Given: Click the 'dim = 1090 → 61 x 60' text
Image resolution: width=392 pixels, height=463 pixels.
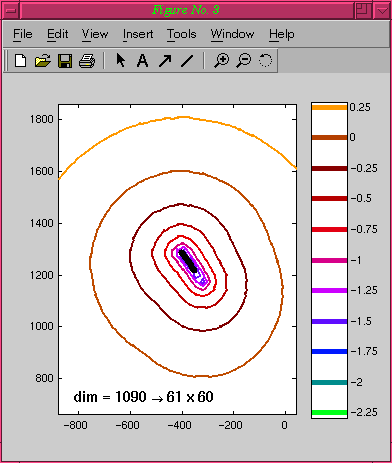Looking at the screenshot, I should [143, 397].
